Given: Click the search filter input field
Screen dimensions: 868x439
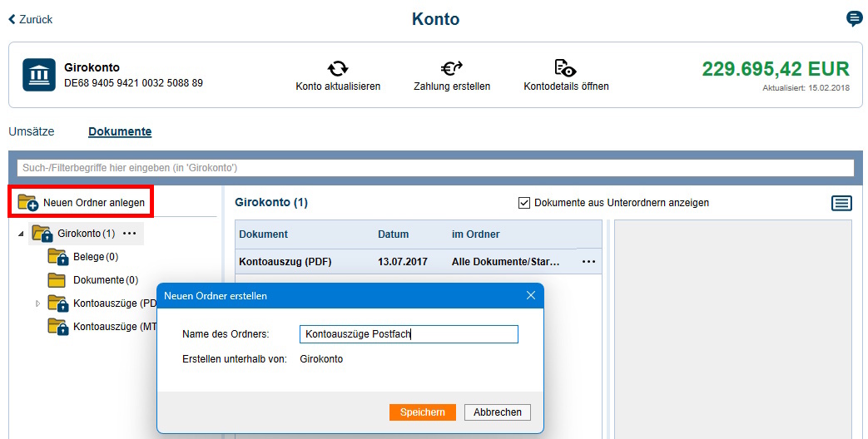Looking at the screenshot, I should pos(434,168).
